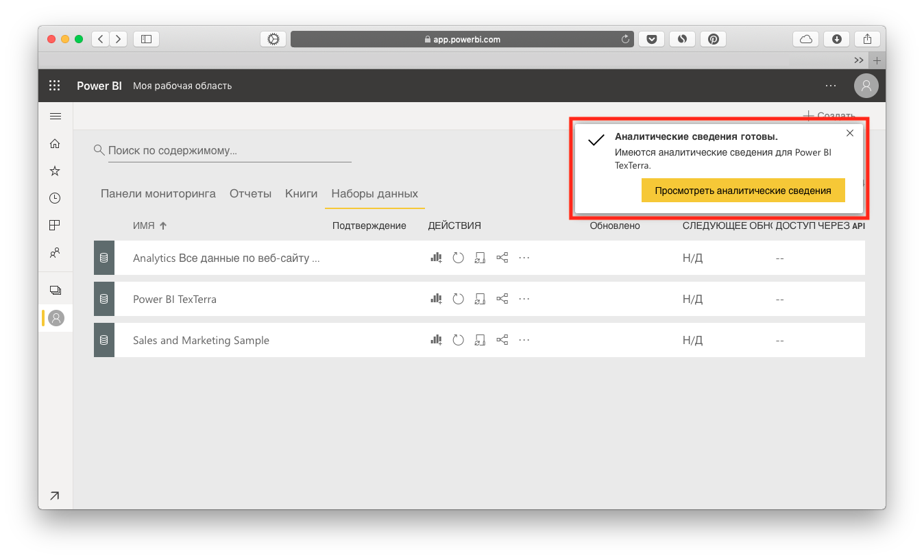This screenshot has width=924, height=560.
Task: Refresh the Analytics dataset now
Action: (x=459, y=258)
